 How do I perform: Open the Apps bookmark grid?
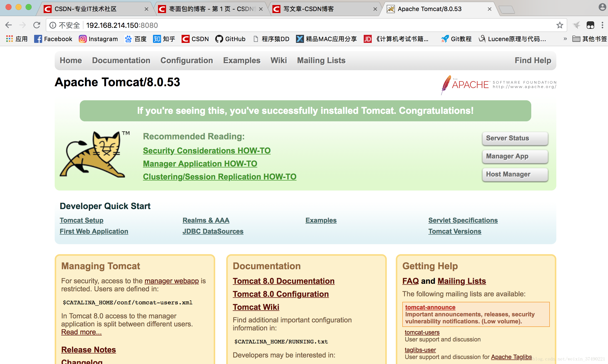point(17,39)
